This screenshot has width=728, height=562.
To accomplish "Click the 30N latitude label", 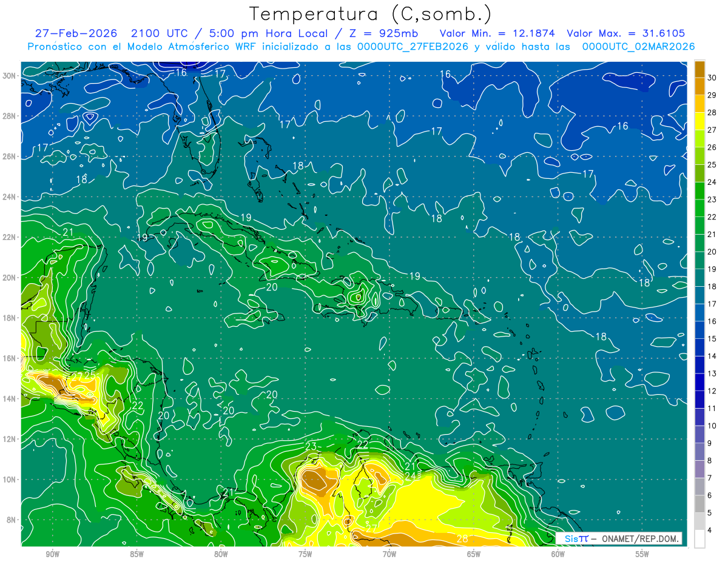I will pos(10,76).
